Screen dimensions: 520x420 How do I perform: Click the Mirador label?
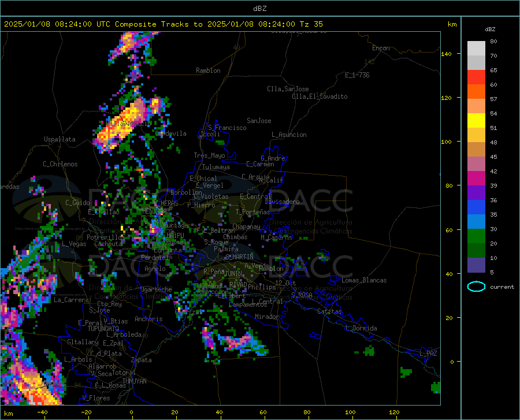click(x=267, y=317)
